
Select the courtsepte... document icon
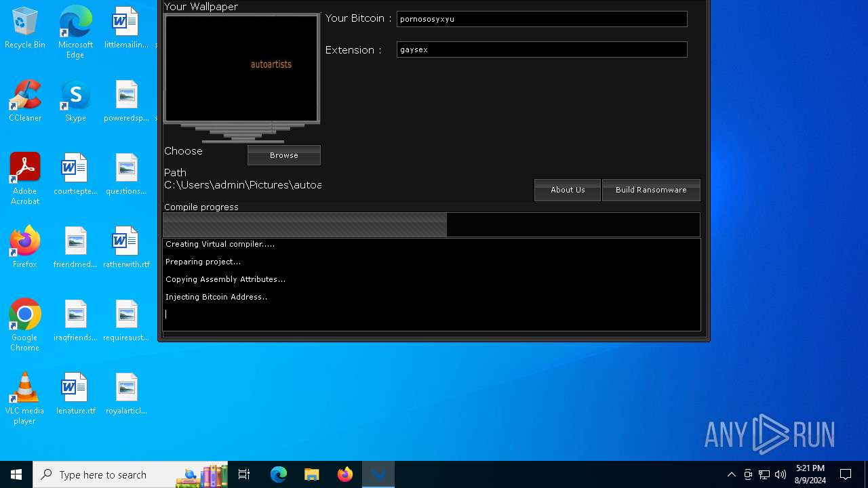pyautogui.click(x=75, y=175)
